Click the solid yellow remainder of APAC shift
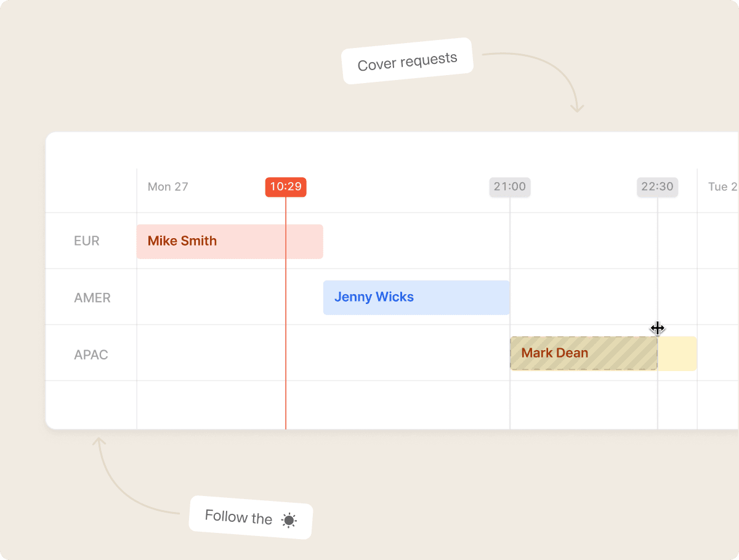The width and height of the screenshot is (739, 560). 677,353
